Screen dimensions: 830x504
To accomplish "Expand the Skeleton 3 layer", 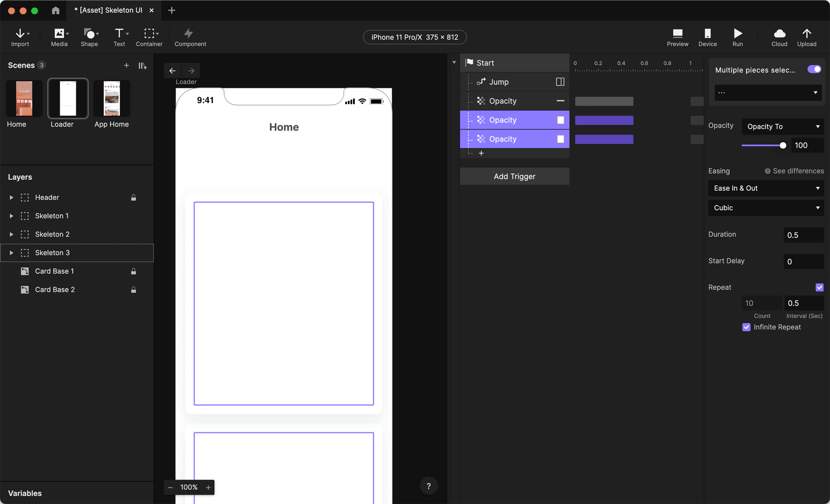I will [x=12, y=253].
